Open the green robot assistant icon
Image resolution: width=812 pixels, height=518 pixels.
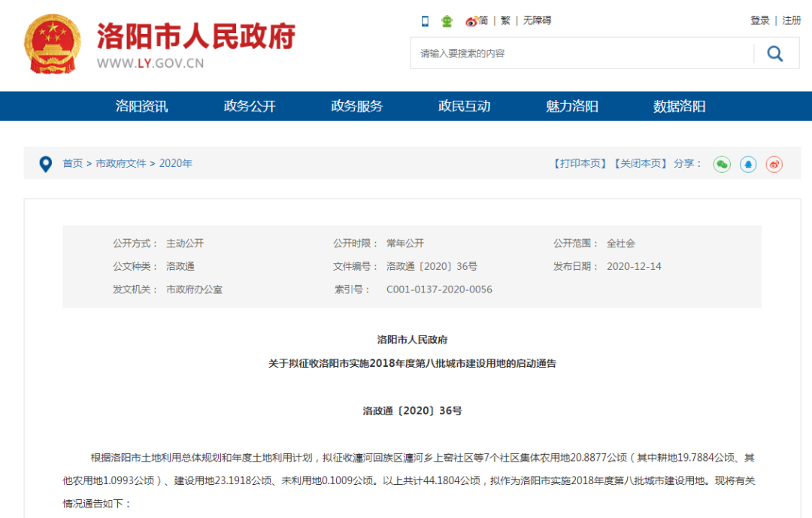(447, 21)
